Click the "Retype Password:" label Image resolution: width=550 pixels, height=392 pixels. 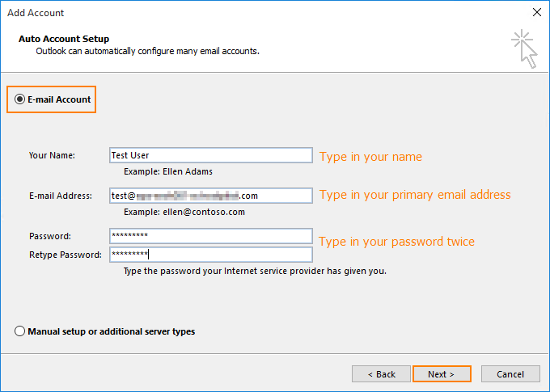tap(65, 255)
